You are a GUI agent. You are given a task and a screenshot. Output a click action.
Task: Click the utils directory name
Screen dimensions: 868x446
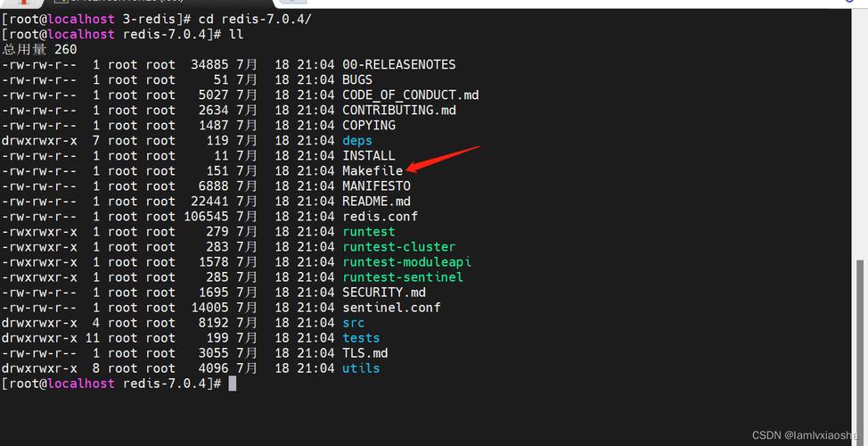point(361,368)
